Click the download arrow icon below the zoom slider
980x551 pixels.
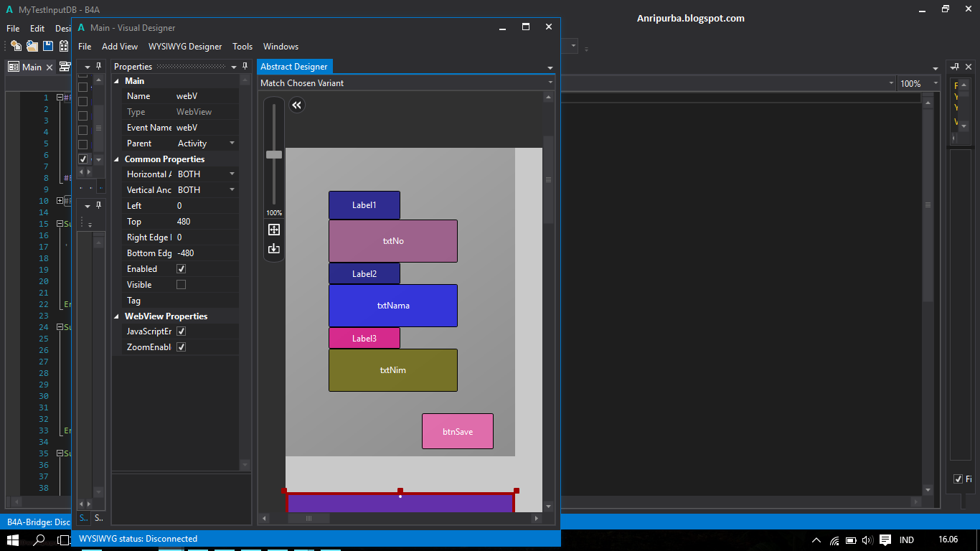coord(274,248)
